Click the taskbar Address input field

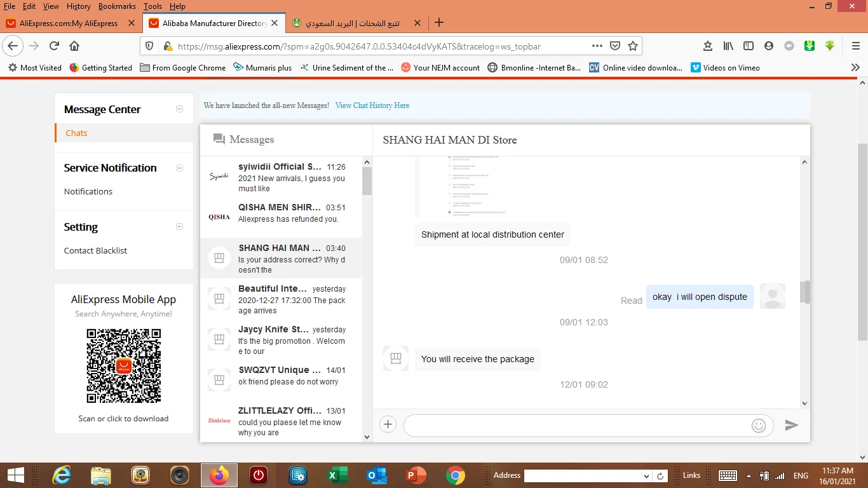pos(583,476)
